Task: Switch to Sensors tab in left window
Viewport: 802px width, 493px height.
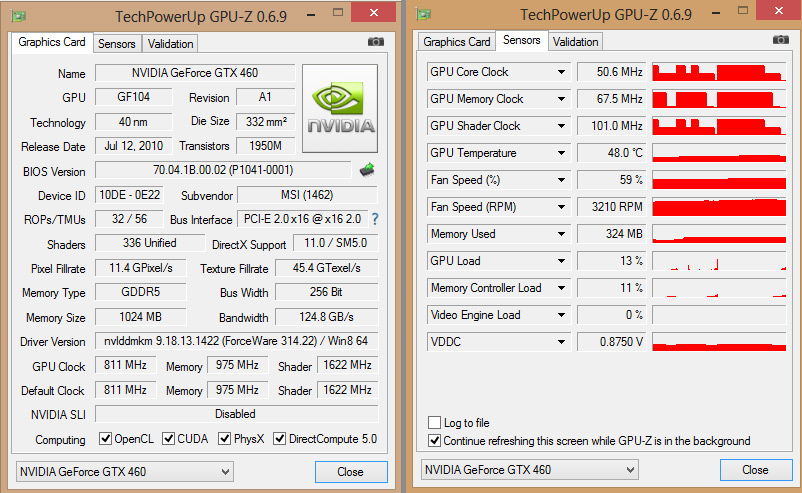Action: [117, 44]
